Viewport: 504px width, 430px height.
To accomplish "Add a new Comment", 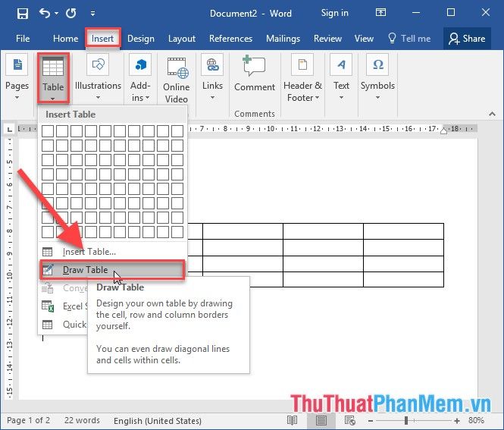I will click(x=254, y=74).
